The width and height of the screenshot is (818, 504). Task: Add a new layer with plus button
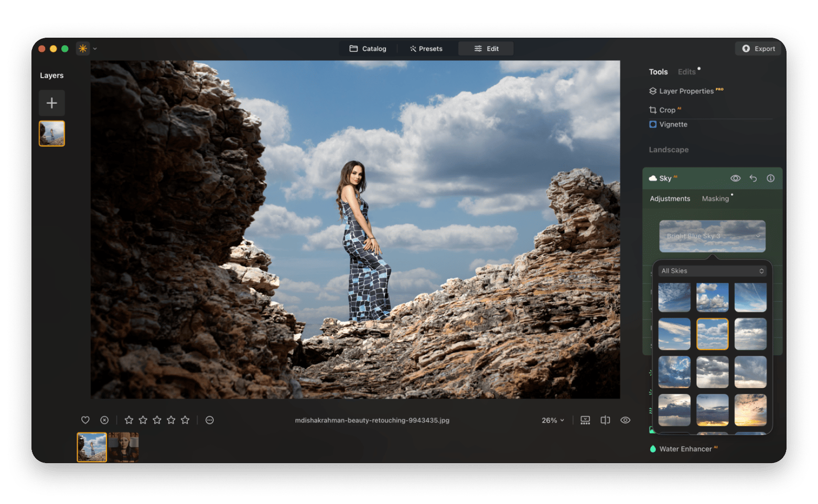(x=52, y=103)
